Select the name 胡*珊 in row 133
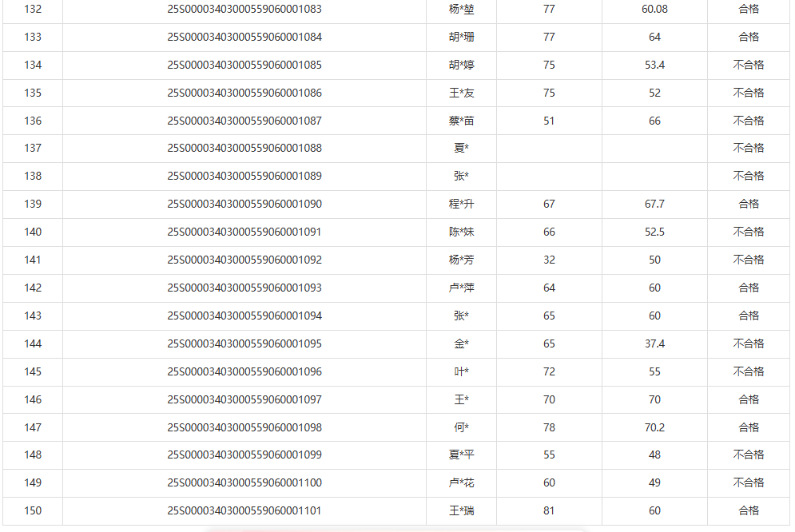795x532 pixels. (x=461, y=38)
